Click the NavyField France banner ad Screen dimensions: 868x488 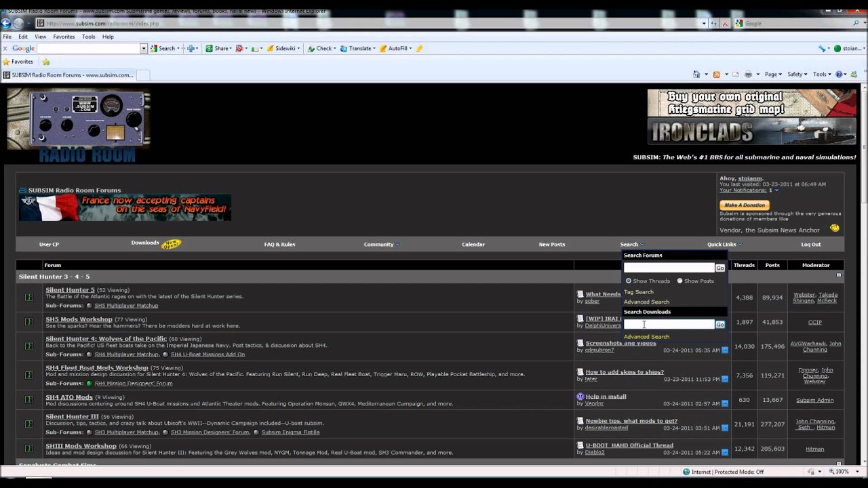125,207
